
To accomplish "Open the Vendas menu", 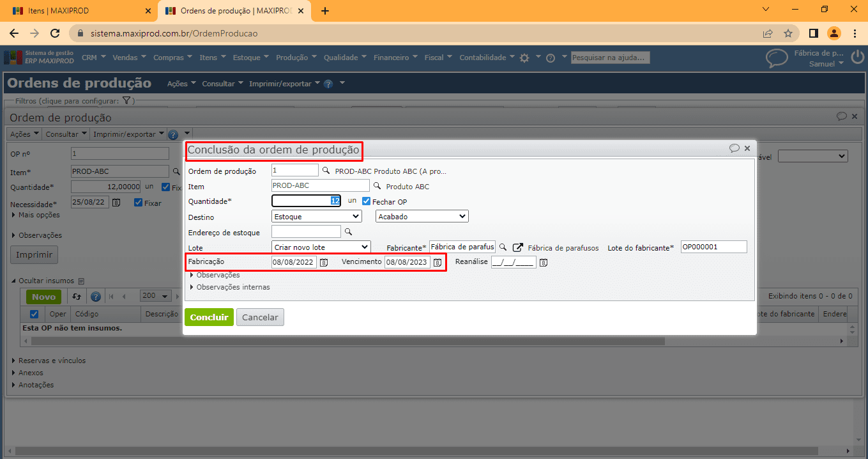I will (129, 58).
